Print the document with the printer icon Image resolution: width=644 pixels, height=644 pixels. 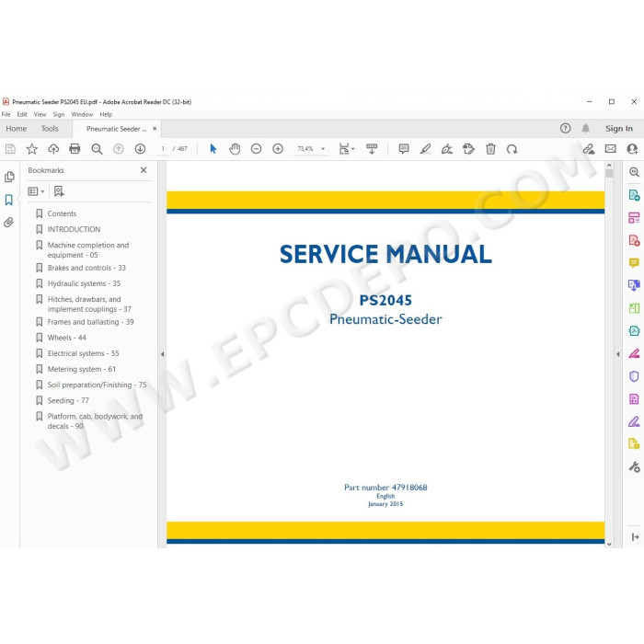75,149
